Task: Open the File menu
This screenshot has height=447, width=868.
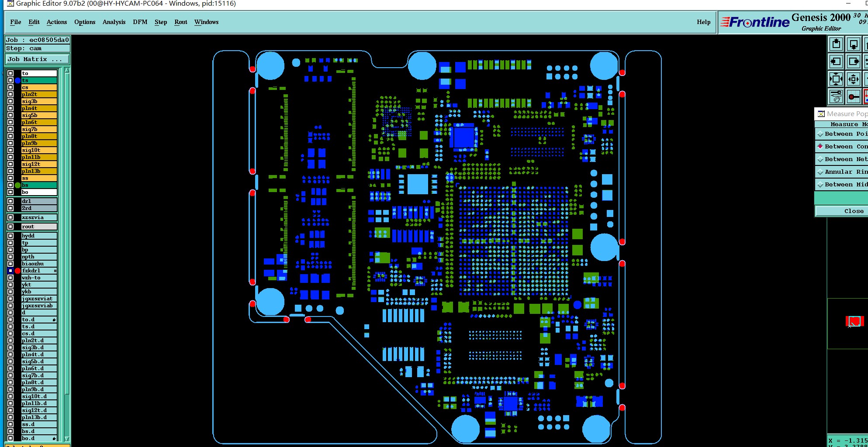Action: pos(16,22)
